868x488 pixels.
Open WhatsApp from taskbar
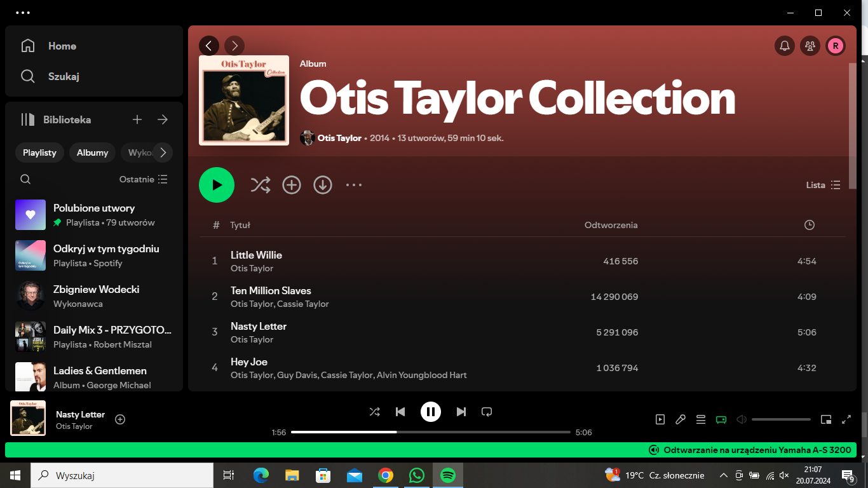point(416,475)
